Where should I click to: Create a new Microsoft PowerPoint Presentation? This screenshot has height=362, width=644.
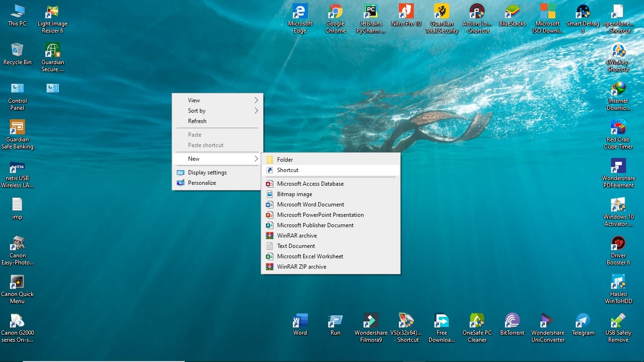point(331,215)
